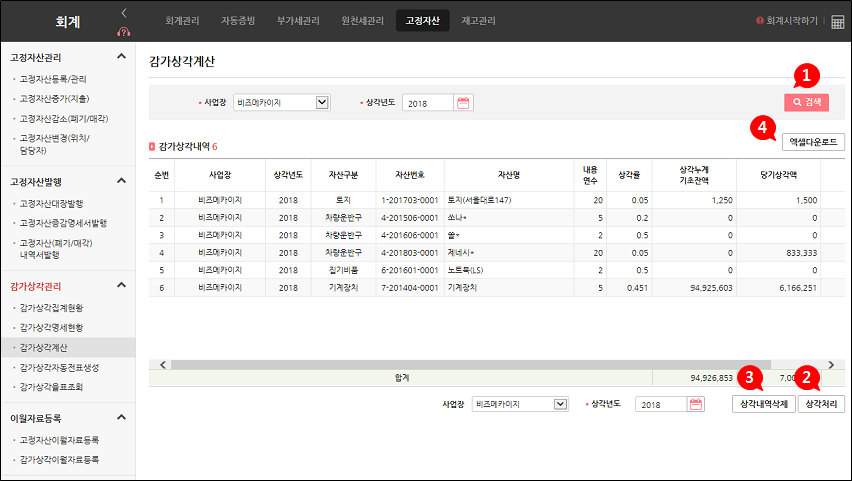This screenshot has height=481, width=852.
Task: Click the value 6,166,251
Action: (x=798, y=288)
